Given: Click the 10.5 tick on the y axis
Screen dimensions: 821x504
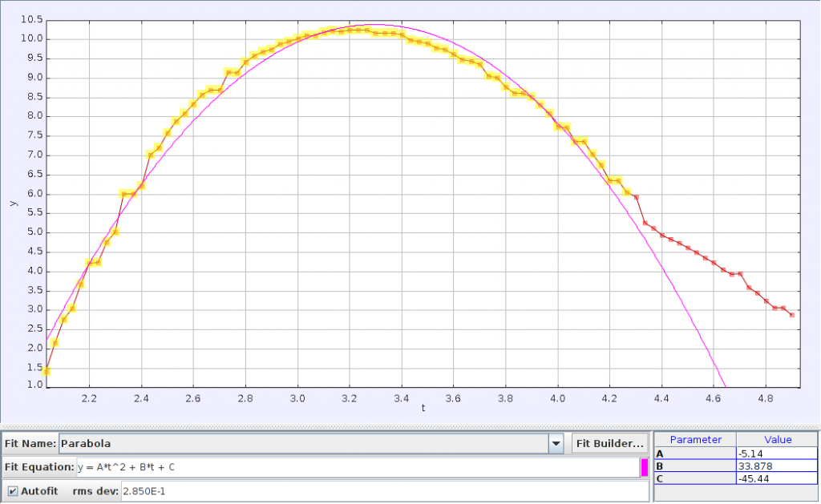Looking at the screenshot, I should coord(31,20).
